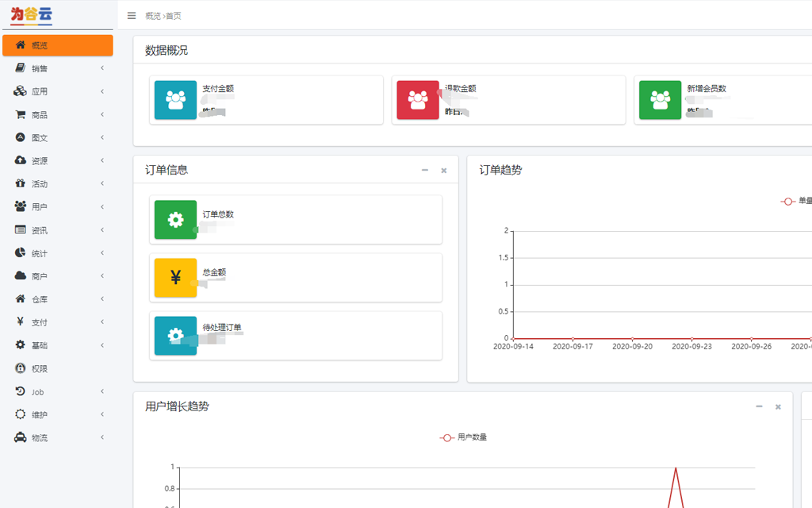Select the 仓库 house icon
The image size is (812, 508).
pyautogui.click(x=20, y=298)
